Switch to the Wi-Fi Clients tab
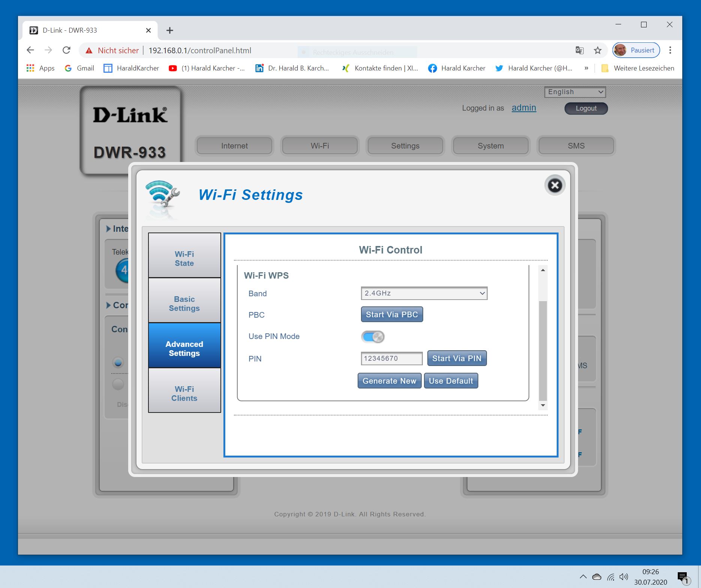 (x=184, y=390)
